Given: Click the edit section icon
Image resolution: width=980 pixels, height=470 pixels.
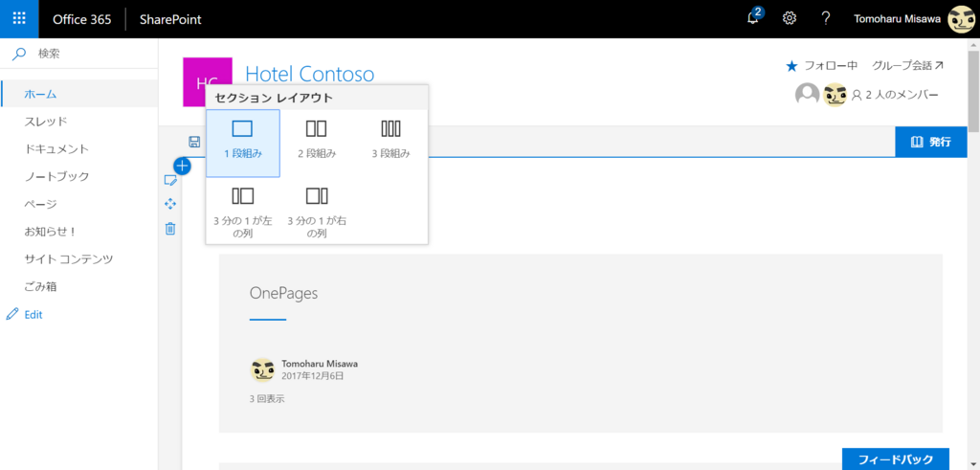Looking at the screenshot, I should (170, 181).
